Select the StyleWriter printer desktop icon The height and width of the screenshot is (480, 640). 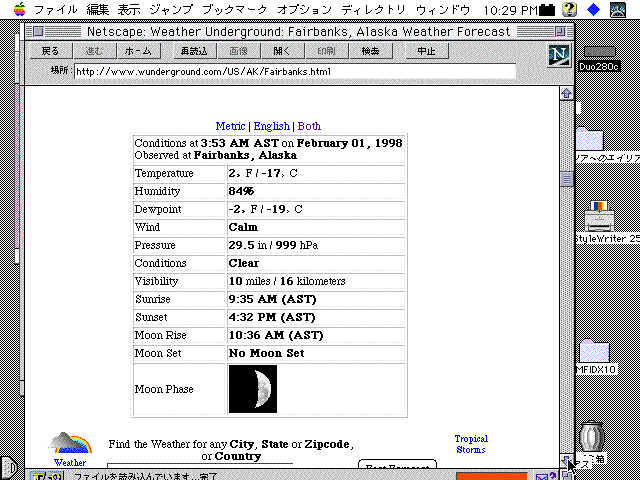[599, 217]
